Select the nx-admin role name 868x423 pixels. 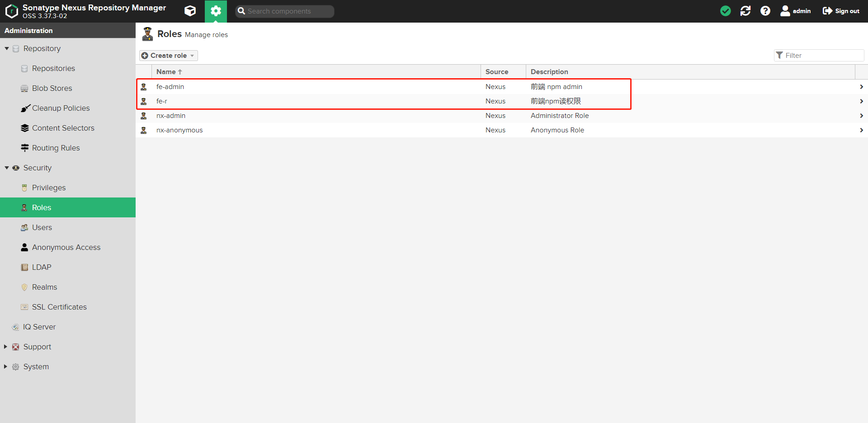coord(171,116)
